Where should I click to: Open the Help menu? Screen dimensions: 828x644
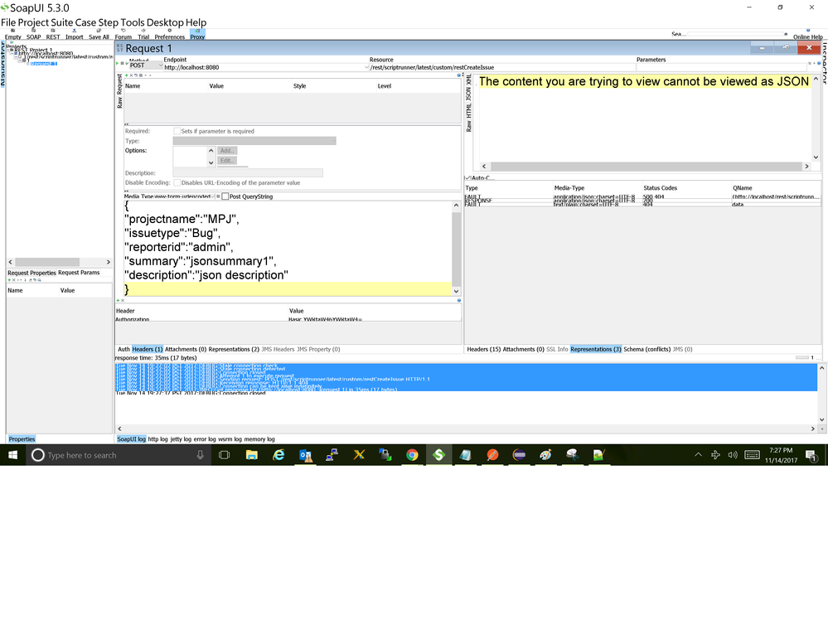tap(196, 22)
